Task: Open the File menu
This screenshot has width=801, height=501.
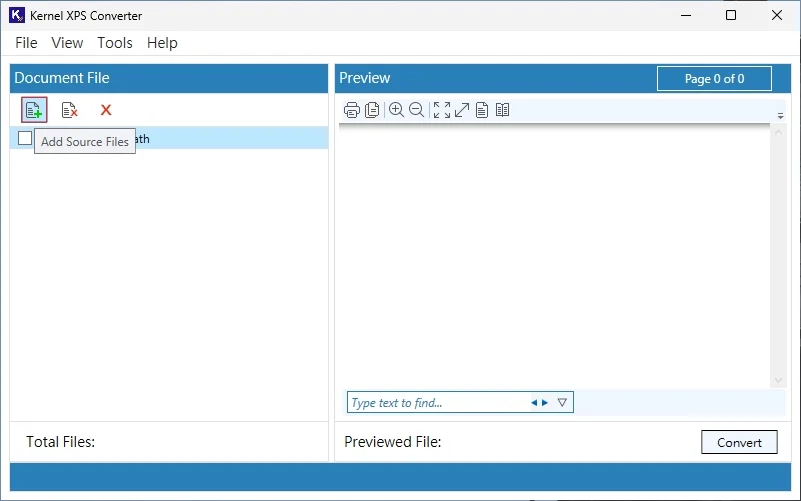Action: point(26,43)
